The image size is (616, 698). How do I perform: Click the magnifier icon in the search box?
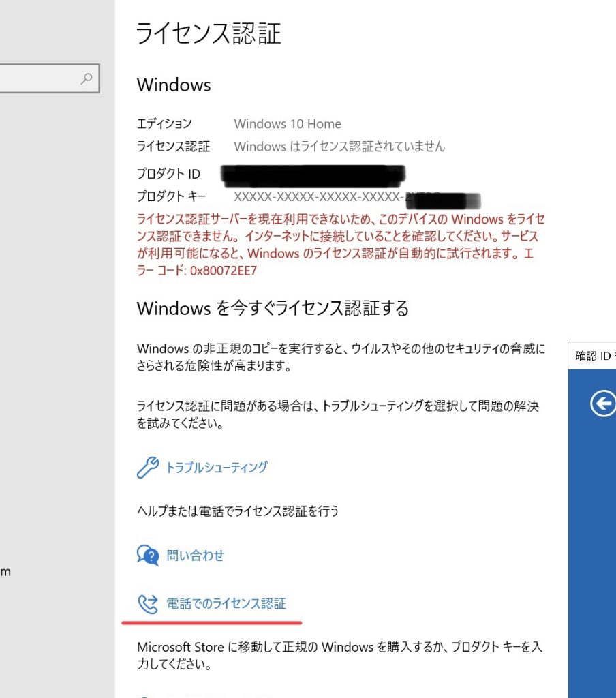[87, 79]
